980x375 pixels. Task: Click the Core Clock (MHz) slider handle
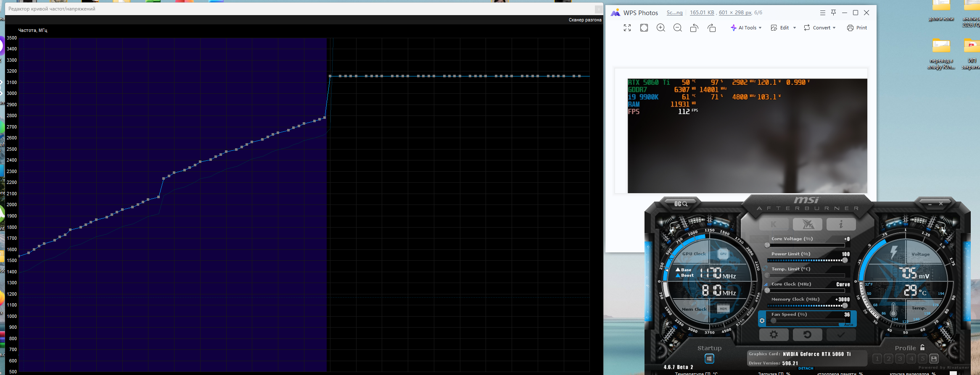(767, 291)
